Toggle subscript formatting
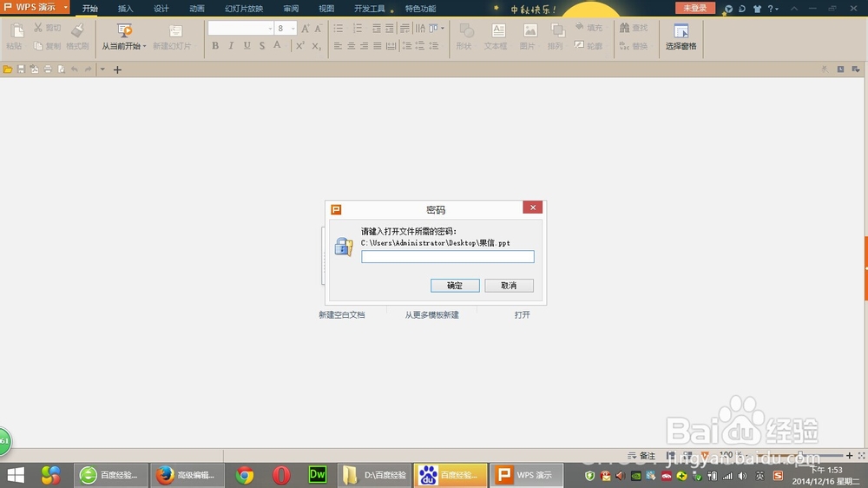Image resolution: width=868 pixels, height=488 pixels. [x=316, y=46]
